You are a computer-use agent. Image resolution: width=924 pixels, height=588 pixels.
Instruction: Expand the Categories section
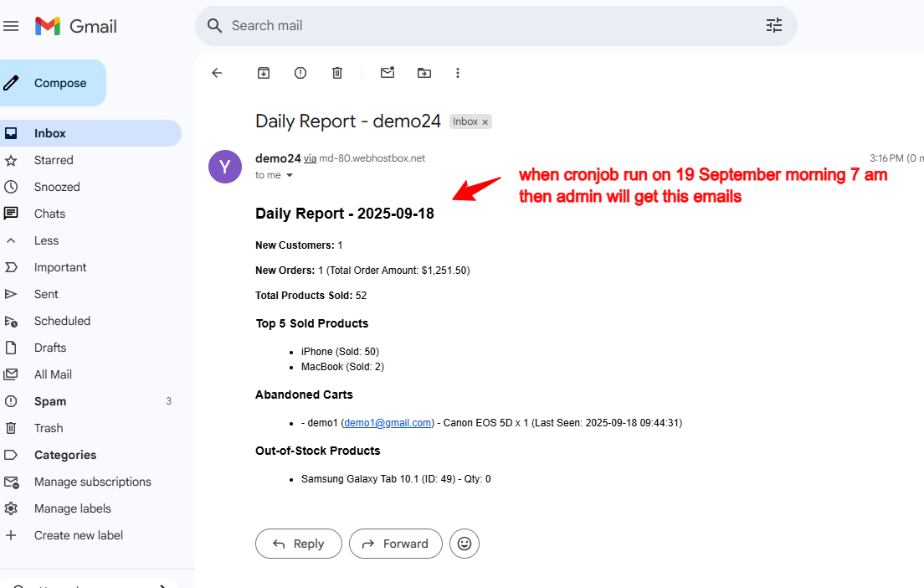64,455
